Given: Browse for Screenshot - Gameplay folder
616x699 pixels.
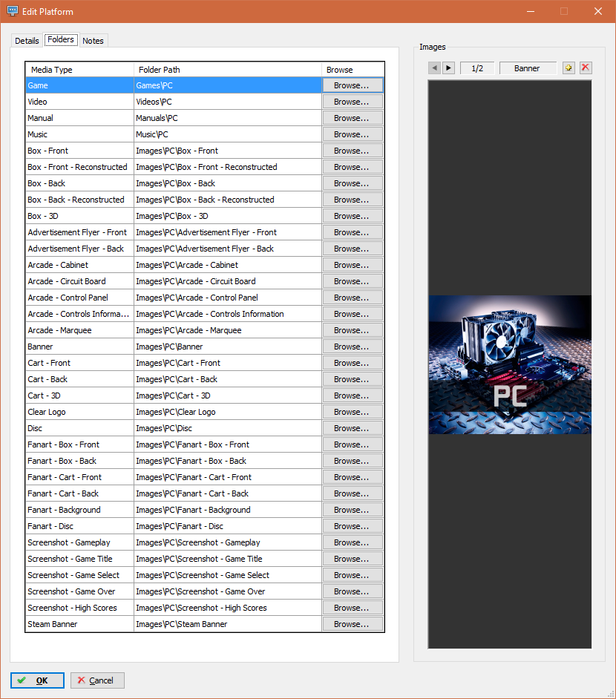Looking at the screenshot, I should (352, 542).
